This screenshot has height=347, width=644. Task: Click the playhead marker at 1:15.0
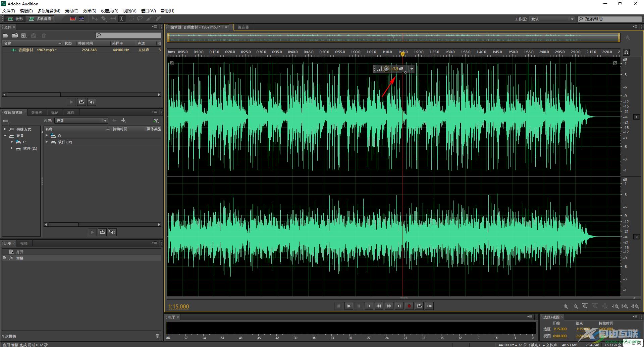pyautogui.click(x=402, y=54)
